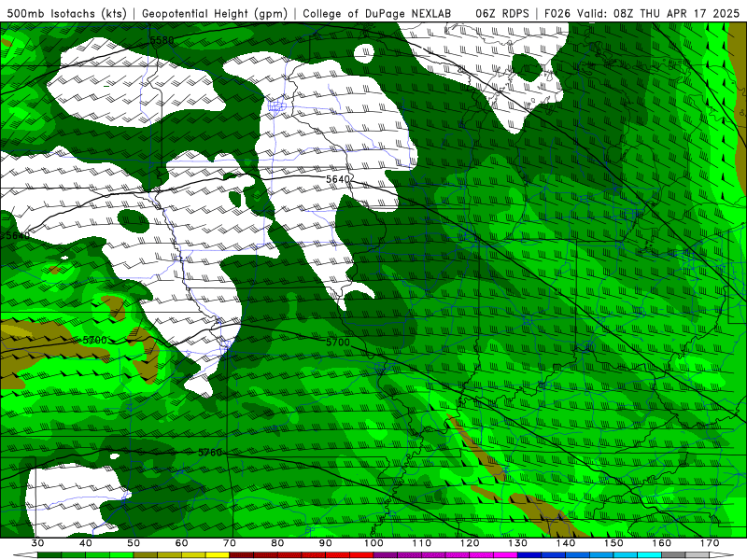Click the 110 value on the color scale
Viewport: 747px width, 560px height.
point(422,543)
